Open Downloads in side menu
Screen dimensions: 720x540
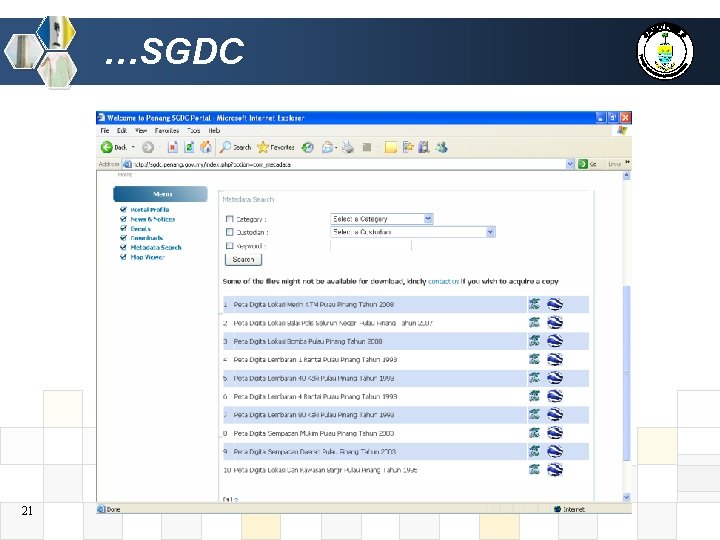(x=146, y=238)
